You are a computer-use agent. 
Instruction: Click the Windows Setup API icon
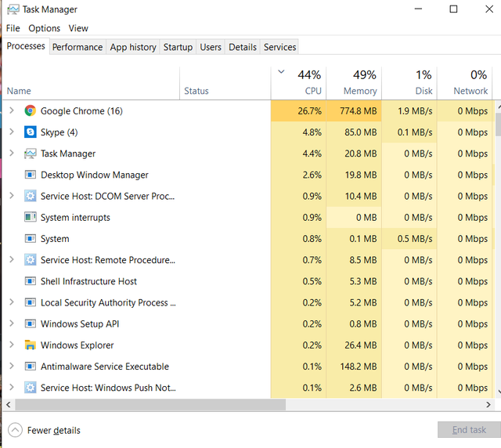[30, 324]
